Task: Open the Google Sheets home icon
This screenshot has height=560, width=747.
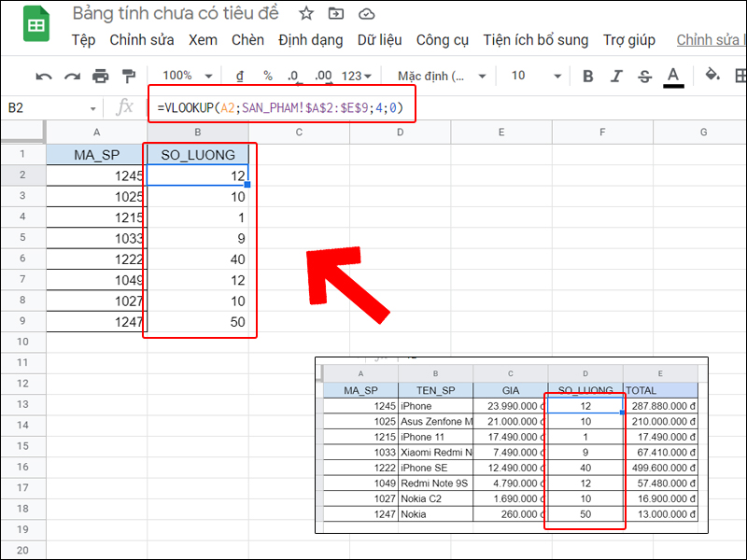Action: (x=35, y=26)
